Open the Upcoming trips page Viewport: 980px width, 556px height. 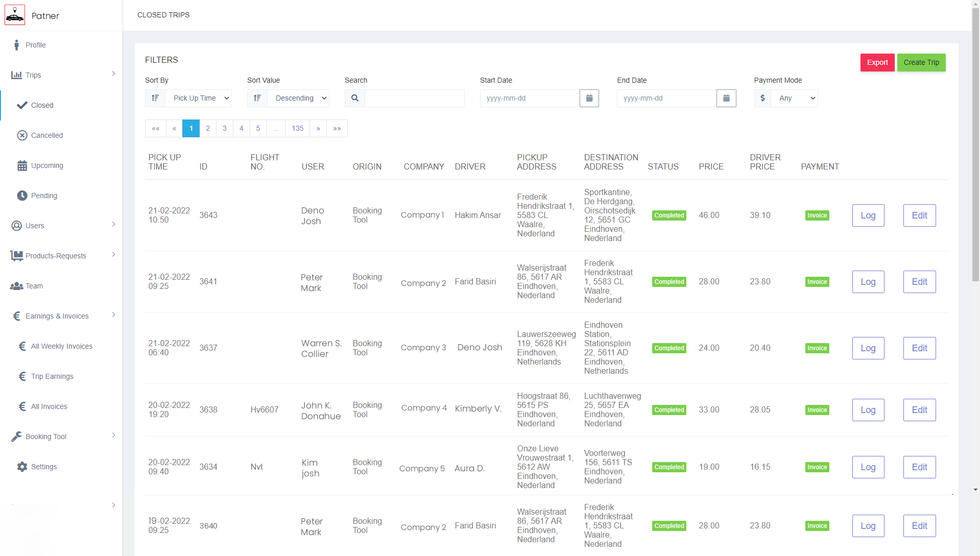(x=47, y=165)
